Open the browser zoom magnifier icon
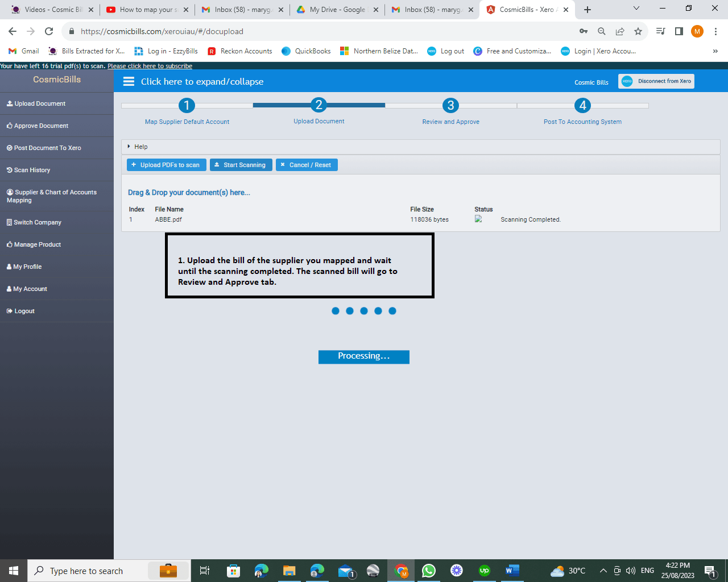This screenshot has width=728, height=582. coord(602,31)
